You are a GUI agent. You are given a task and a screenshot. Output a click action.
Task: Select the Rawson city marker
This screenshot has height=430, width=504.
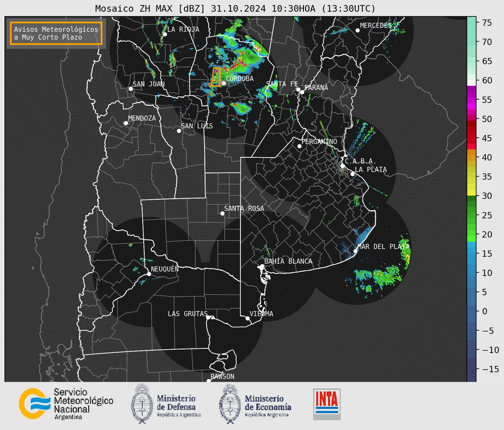[x=209, y=381]
